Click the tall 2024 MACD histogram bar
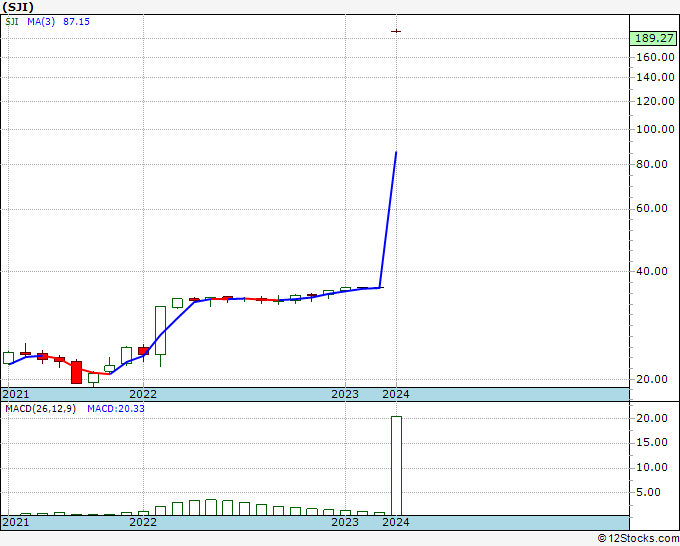 (x=396, y=466)
